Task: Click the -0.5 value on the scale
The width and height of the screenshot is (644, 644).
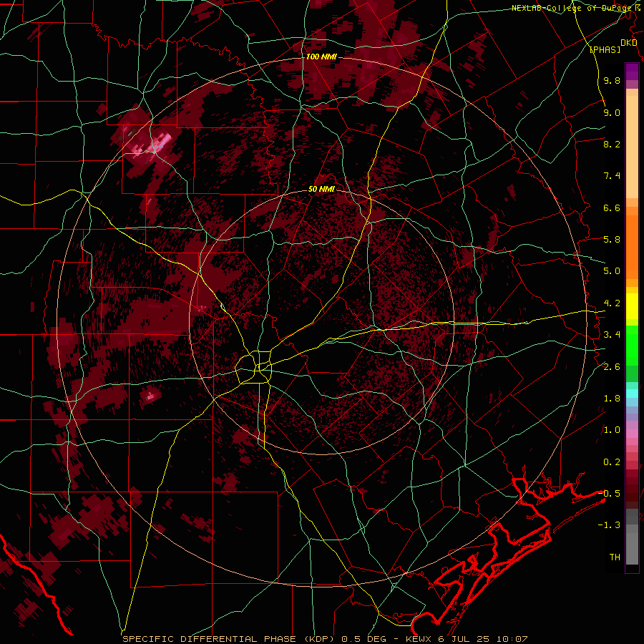Action: coord(609,493)
